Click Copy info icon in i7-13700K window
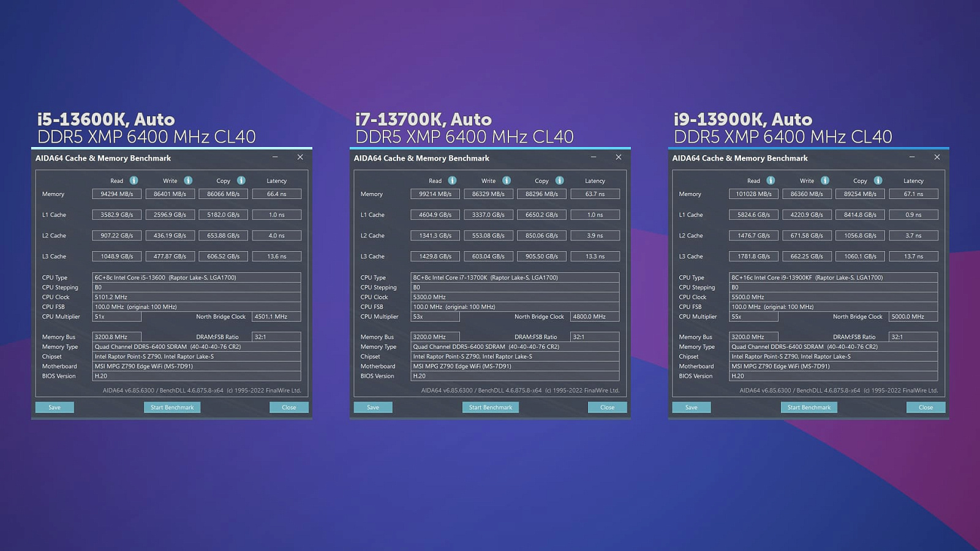 tap(560, 181)
